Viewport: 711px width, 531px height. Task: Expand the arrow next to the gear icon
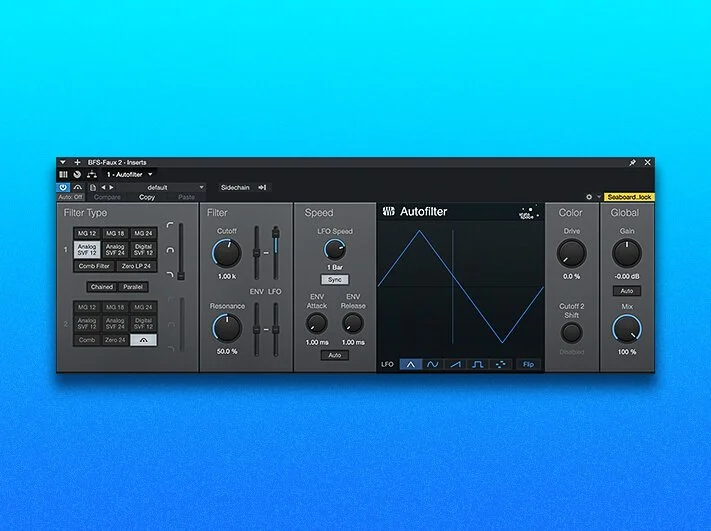coord(599,197)
